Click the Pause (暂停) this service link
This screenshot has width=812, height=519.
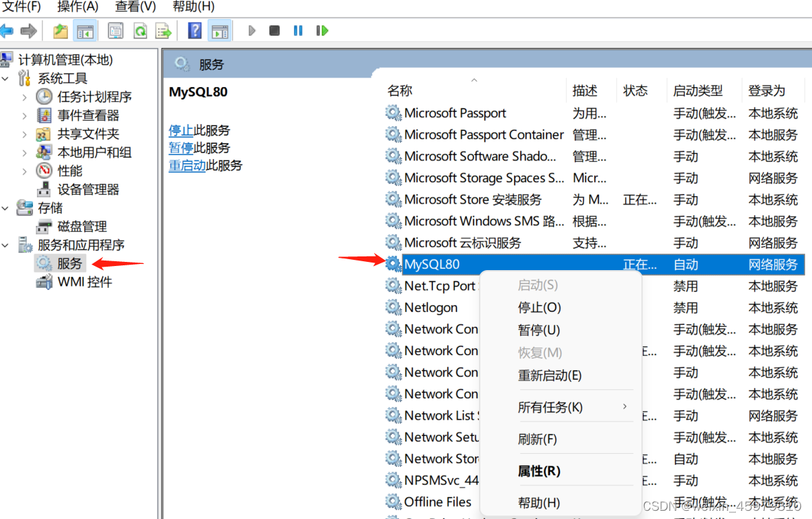181,148
